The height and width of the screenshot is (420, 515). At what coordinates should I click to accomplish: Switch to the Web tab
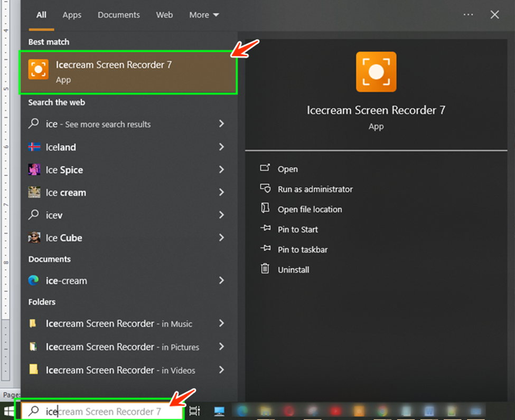click(x=164, y=15)
